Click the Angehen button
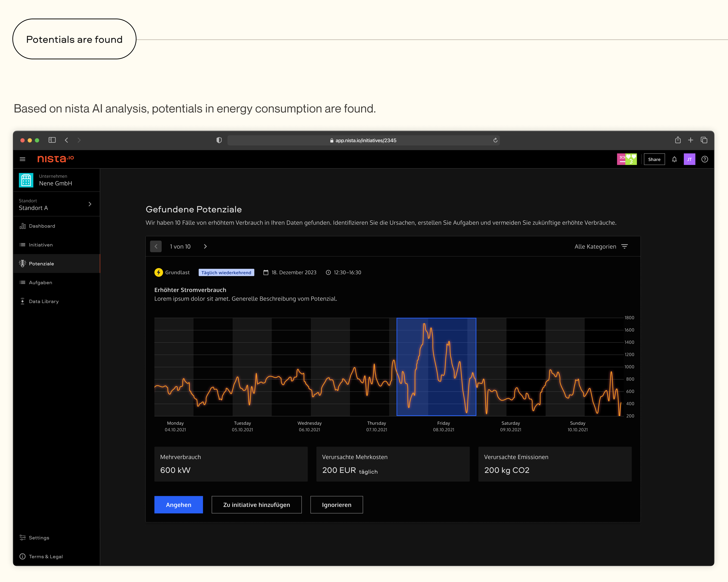The image size is (728, 582). pos(178,505)
